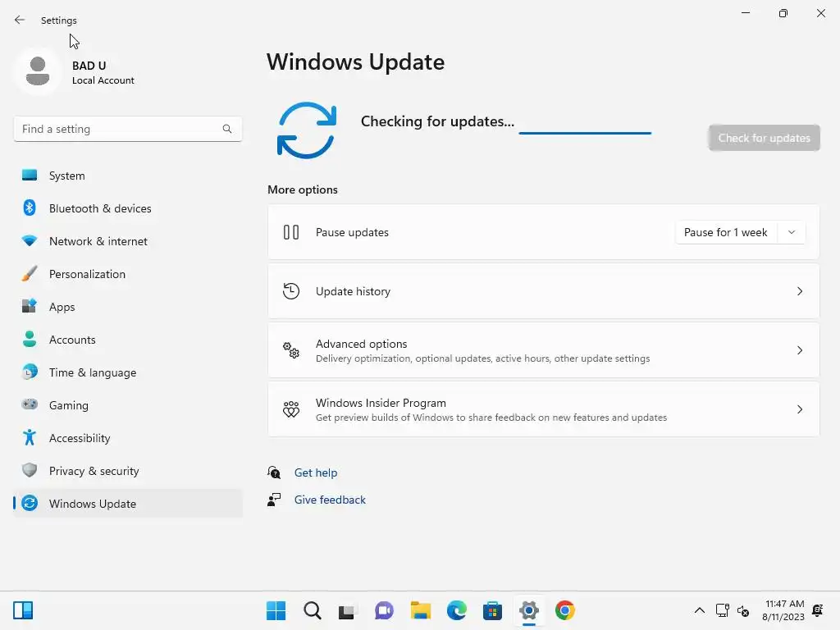Click the Advanced options gears icon
Screen dimensions: 840x630
coord(291,350)
